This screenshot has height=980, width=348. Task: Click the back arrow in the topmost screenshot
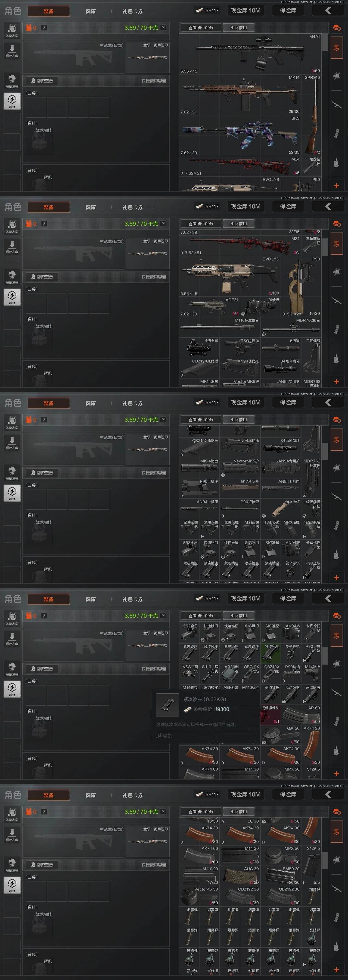coord(328,10)
